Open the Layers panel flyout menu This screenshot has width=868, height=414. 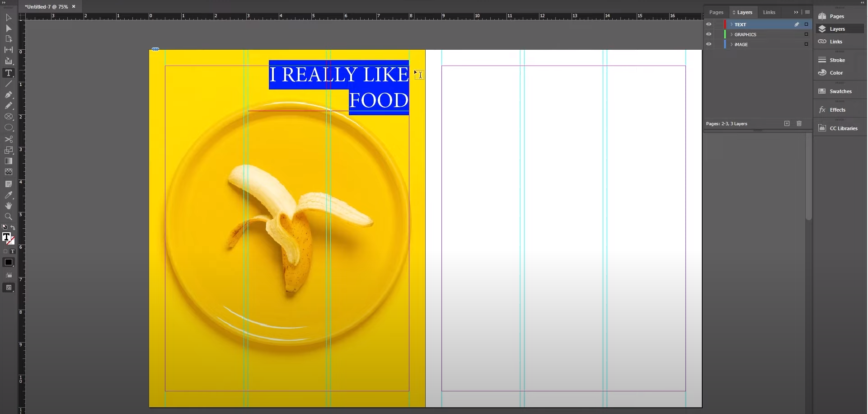[807, 12]
